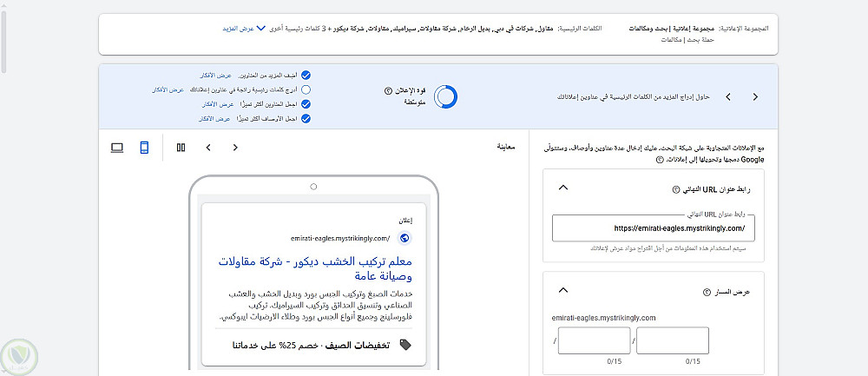The height and width of the screenshot is (376, 868).
Task: Click campaign name 'حملة بحث | مكالمات'
Action: click(x=687, y=40)
